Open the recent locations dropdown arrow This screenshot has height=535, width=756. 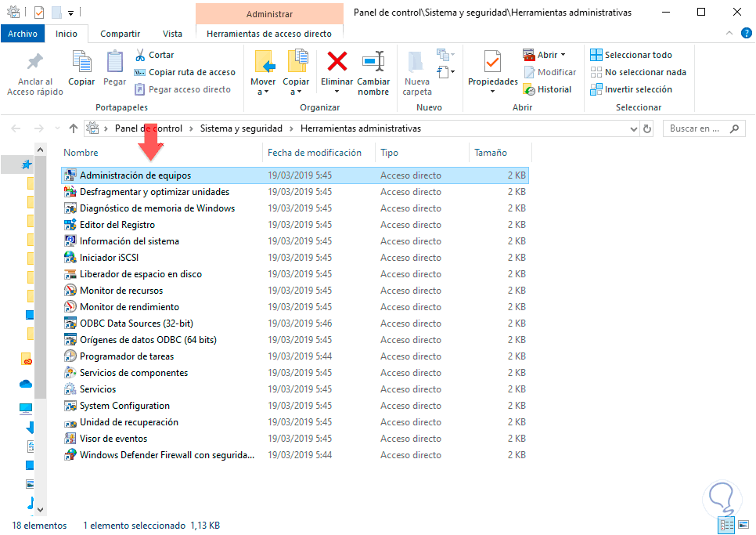pyautogui.click(x=57, y=128)
